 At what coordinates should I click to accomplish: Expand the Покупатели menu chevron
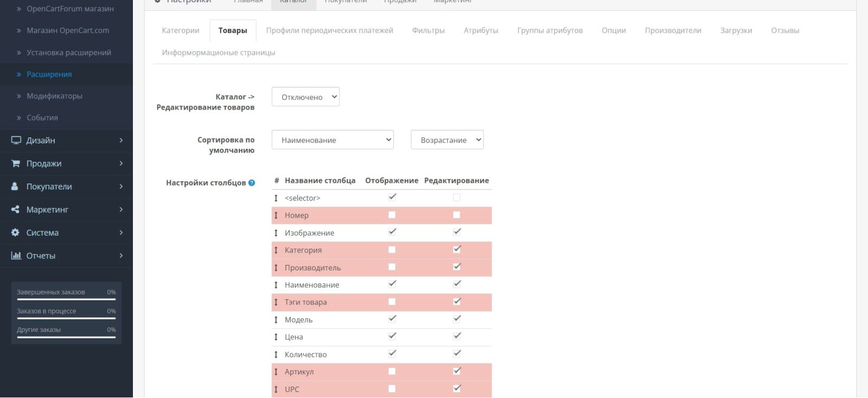(121, 186)
